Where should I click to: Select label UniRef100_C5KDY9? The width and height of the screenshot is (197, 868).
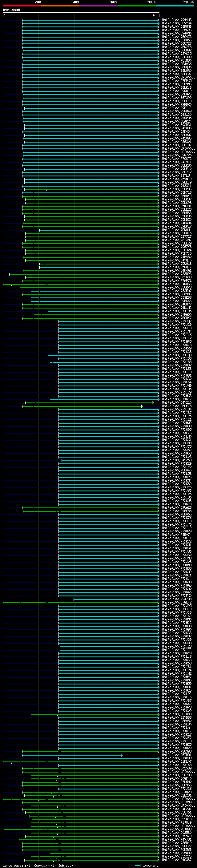coord(177,196)
